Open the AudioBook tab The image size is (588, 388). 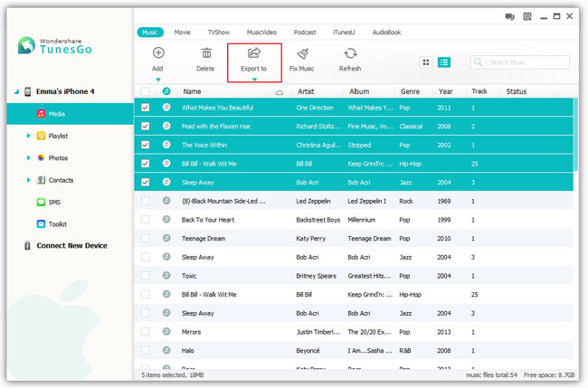tap(386, 33)
